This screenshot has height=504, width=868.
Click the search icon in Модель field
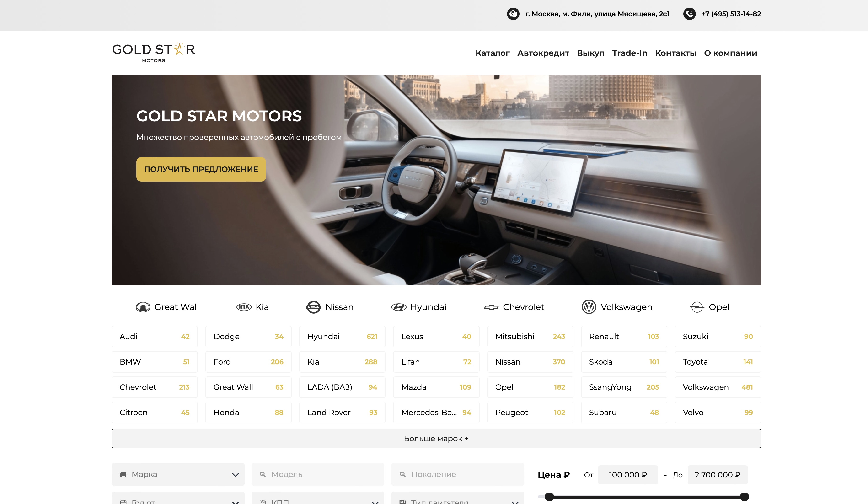(x=263, y=474)
